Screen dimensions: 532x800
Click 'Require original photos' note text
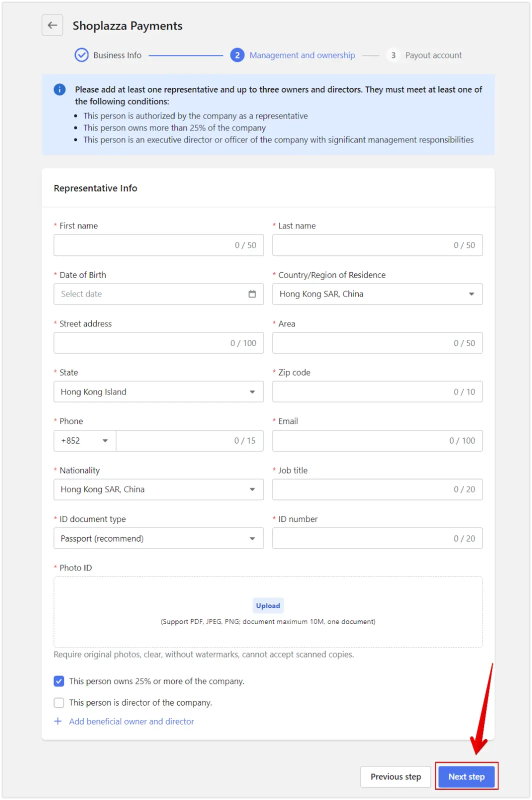(x=203, y=654)
